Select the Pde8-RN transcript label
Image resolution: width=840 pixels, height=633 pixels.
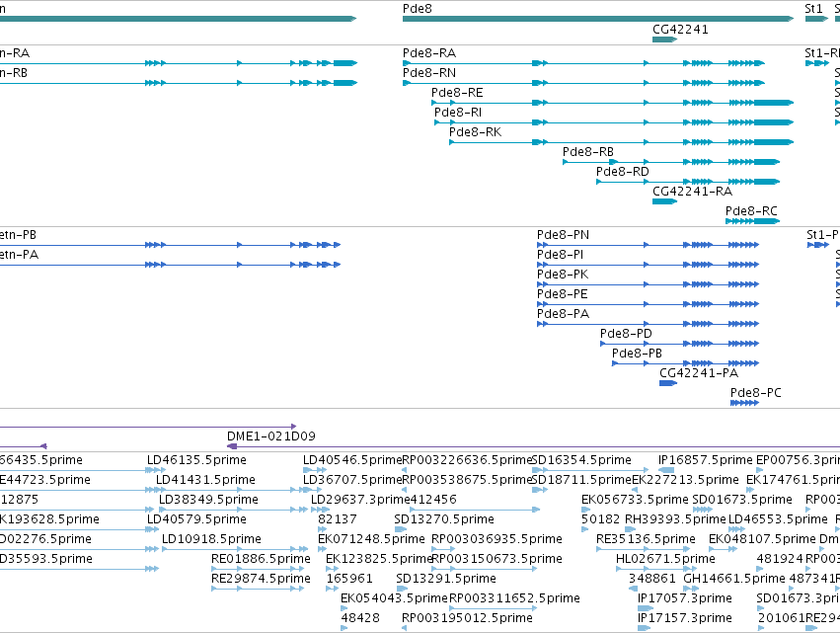[429, 73]
